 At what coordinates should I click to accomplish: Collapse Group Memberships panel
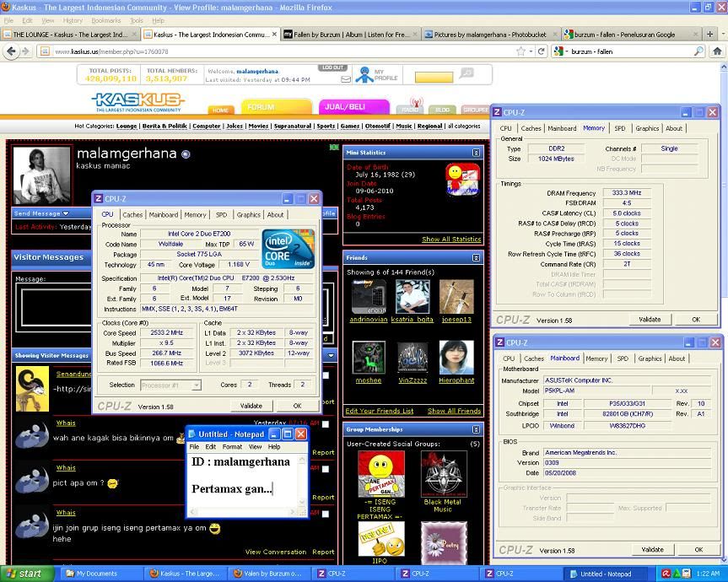(476, 429)
